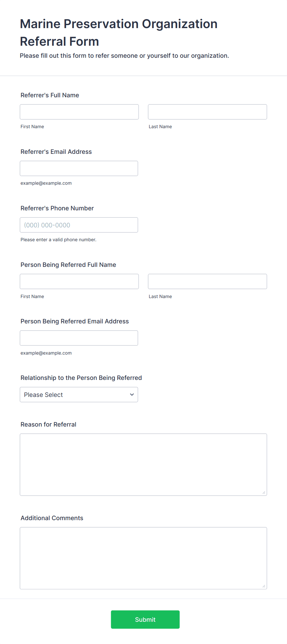Click the Relationship to the Person Being Referred label
The height and width of the screenshot is (644, 287).
81,378
